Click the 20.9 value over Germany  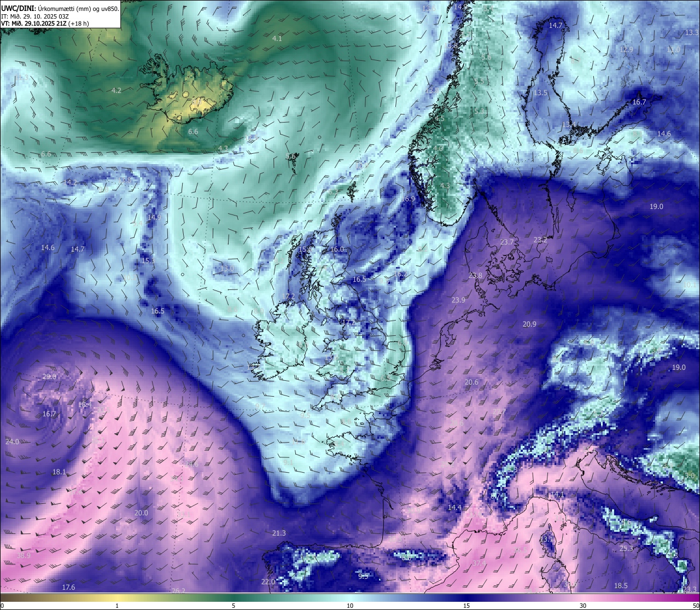pos(529,324)
